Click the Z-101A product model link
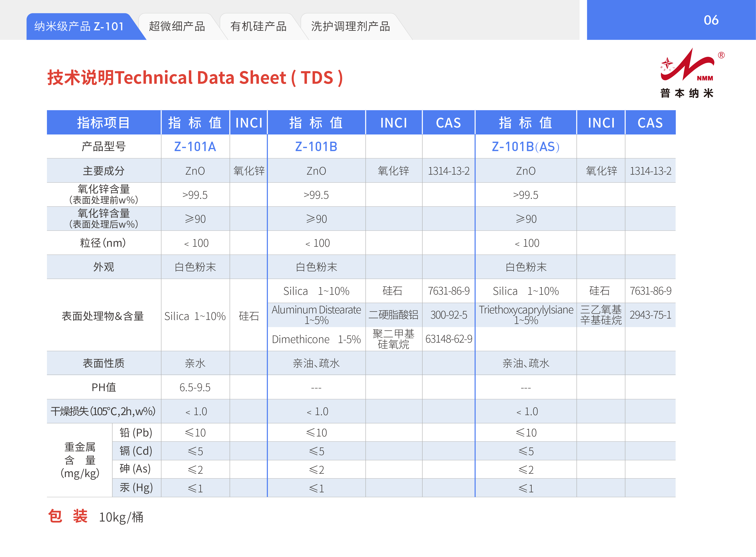Screen dimensions: 756x557 [x=195, y=147]
